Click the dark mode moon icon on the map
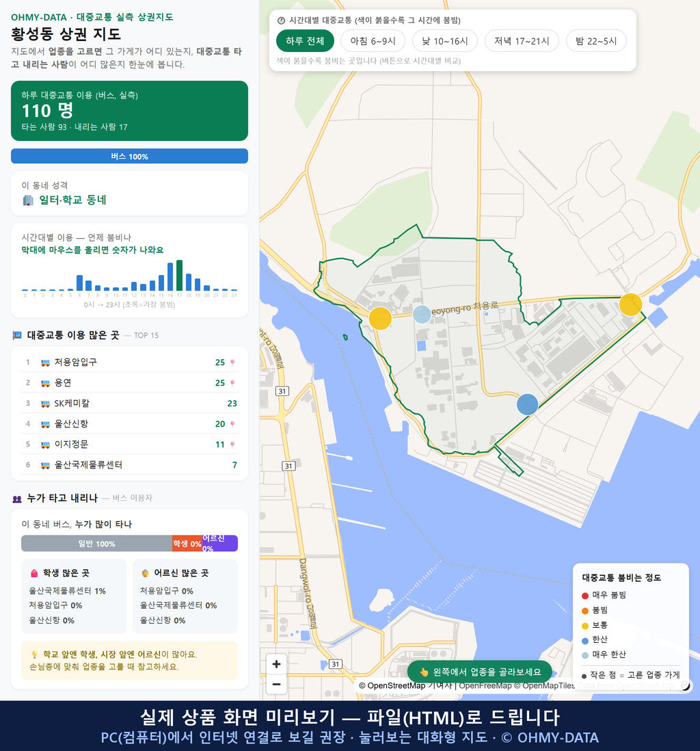Viewport: 700px width, 751px height. (x=686, y=686)
